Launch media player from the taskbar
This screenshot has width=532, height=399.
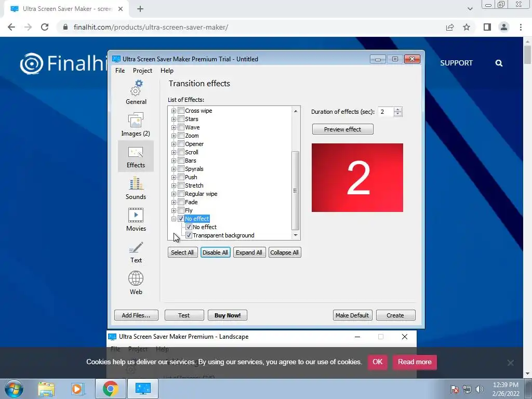point(78,389)
